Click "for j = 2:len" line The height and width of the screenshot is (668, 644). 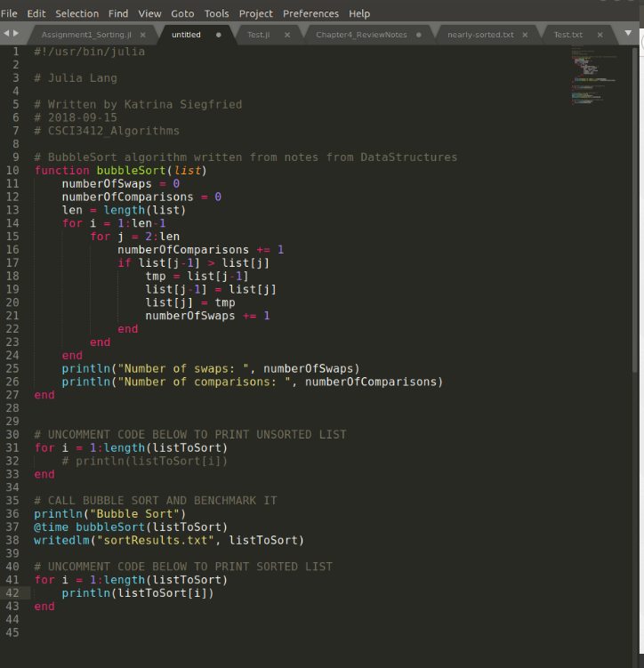134,237
